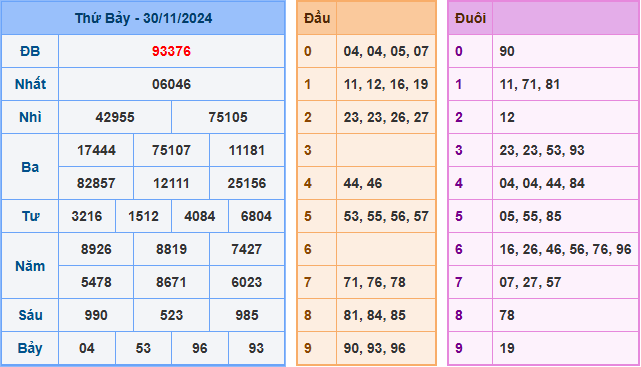The image size is (641, 367).
Task: Click the Đuôi column header
Action: click(x=470, y=18)
